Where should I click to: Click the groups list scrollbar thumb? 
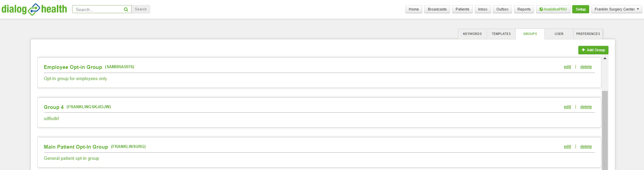605,130
